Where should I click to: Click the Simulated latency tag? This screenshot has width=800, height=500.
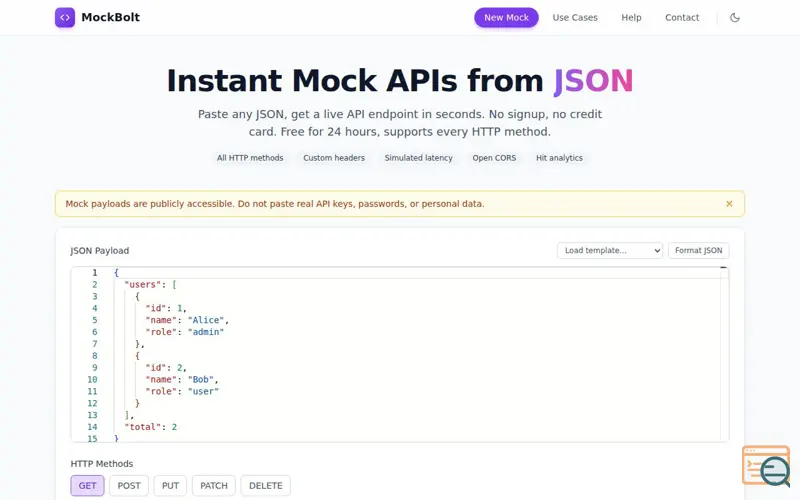coord(418,158)
